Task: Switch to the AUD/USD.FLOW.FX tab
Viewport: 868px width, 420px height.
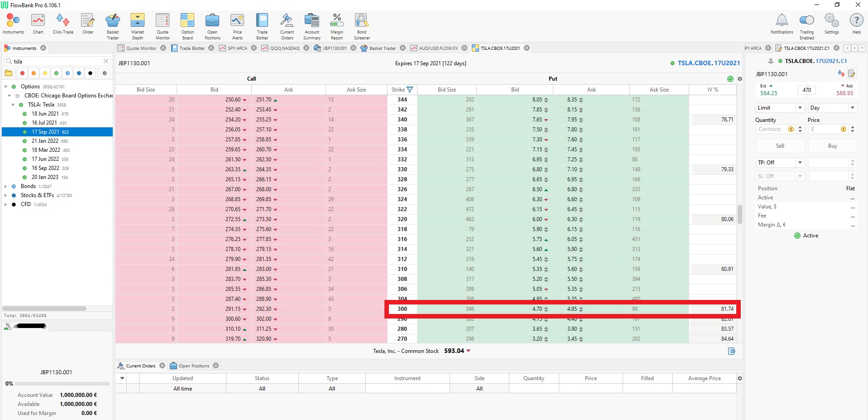Action: pos(438,48)
